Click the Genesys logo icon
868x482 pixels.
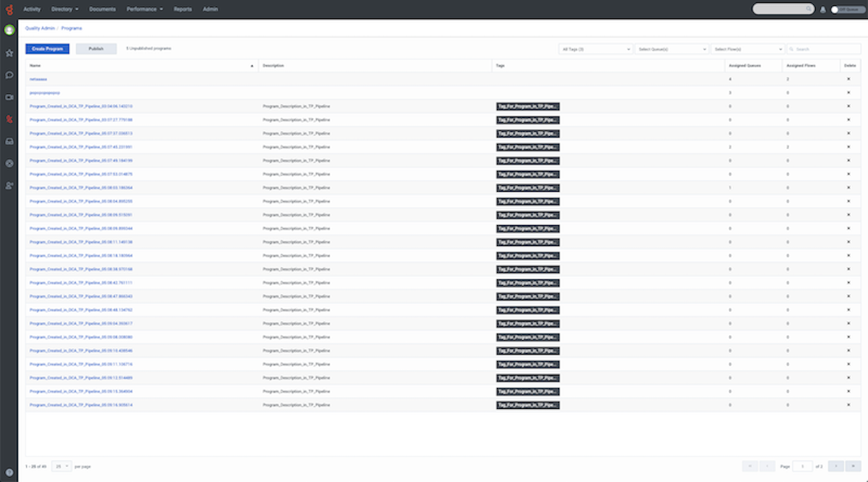9,9
